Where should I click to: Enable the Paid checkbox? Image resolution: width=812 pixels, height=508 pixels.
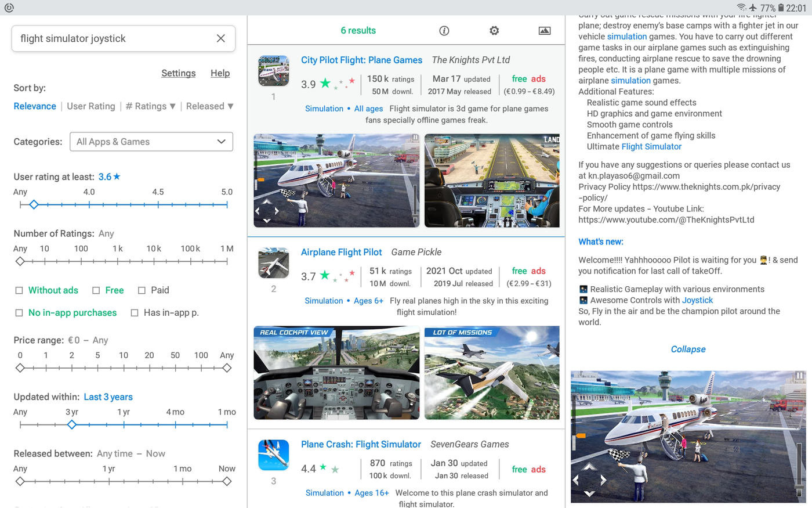pos(142,290)
